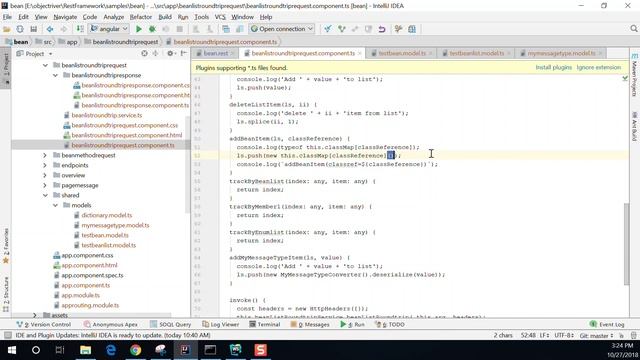Viewport: 640px width, 360px height.
Task: Select beanlistroundtrip.service.ts in project tree
Action: click(107, 116)
